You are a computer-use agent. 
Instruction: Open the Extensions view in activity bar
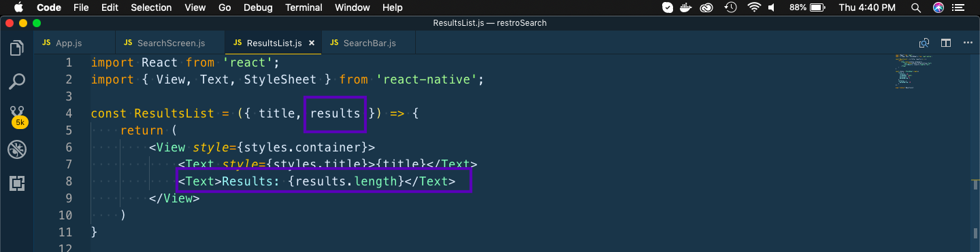tap(16, 183)
